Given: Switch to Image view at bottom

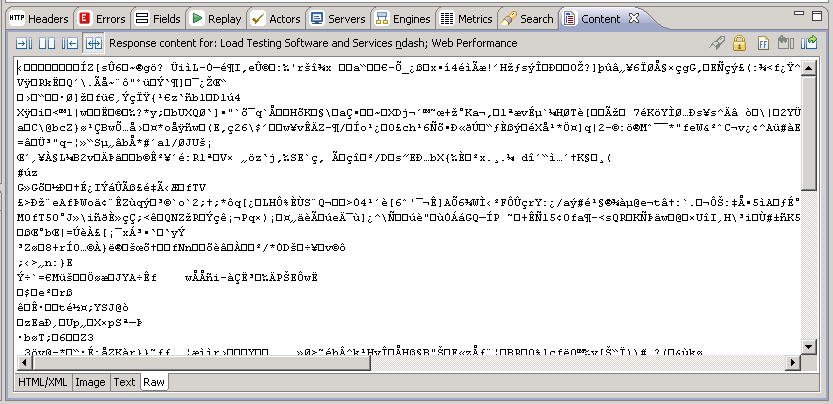Looking at the screenshot, I should click(90, 382).
